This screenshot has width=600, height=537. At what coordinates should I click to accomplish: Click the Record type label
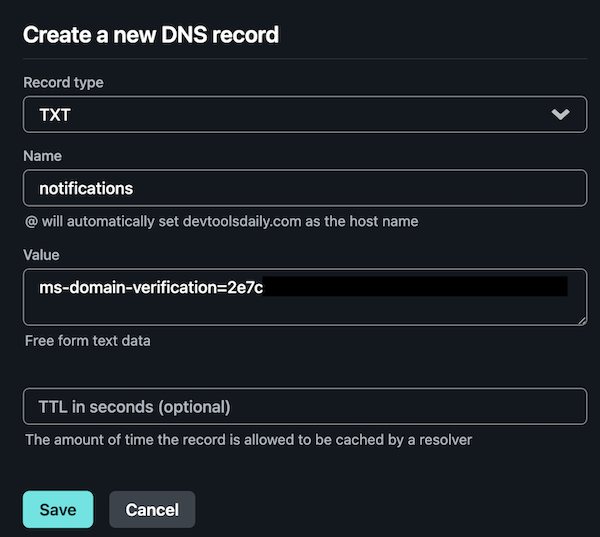63,83
